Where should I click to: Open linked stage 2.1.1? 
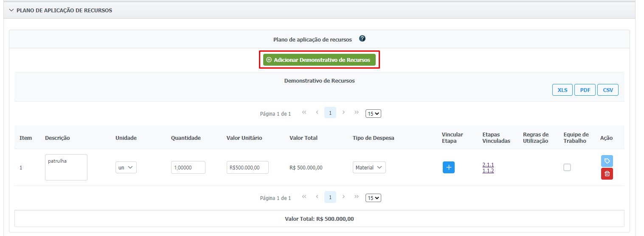click(x=488, y=164)
